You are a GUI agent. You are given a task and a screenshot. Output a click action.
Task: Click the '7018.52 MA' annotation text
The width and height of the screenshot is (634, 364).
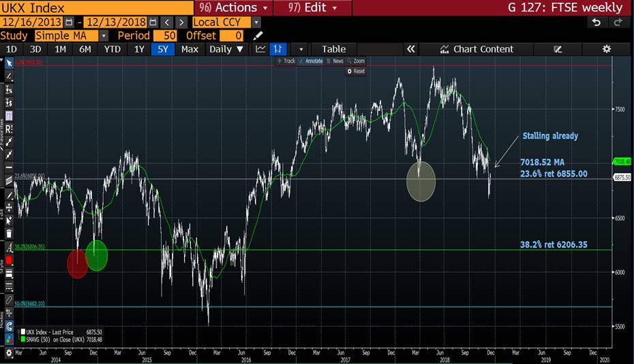[542, 162]
